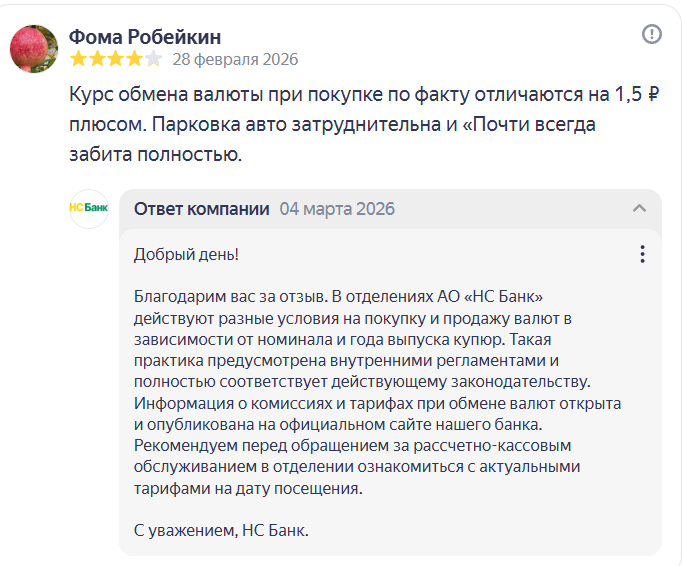Click the review date 28 февраля 2026

235,59
